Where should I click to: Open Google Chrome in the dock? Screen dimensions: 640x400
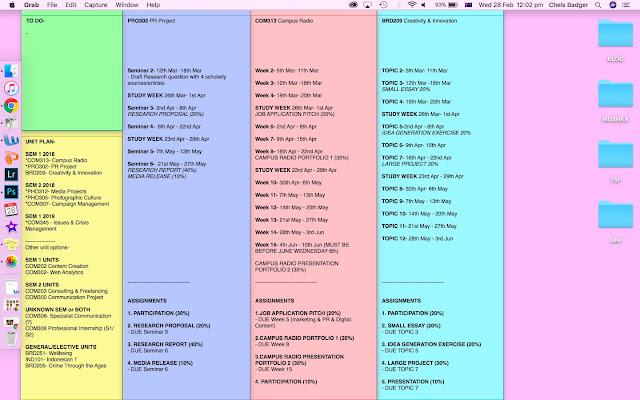(11, 106)
